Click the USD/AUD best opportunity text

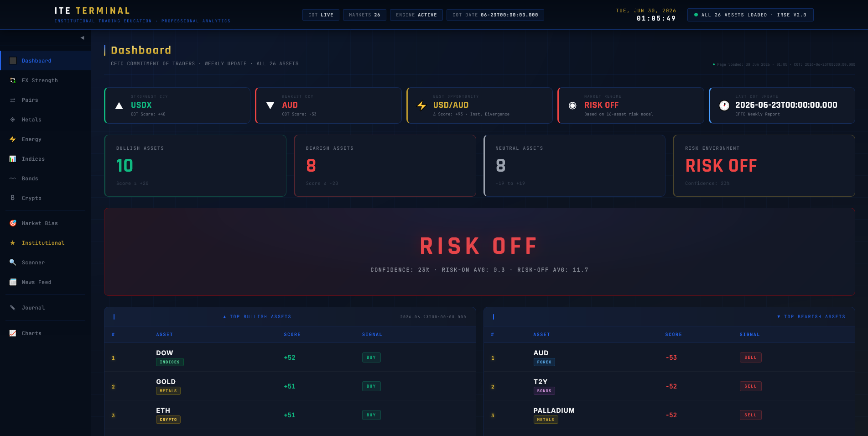pos(451,105)
